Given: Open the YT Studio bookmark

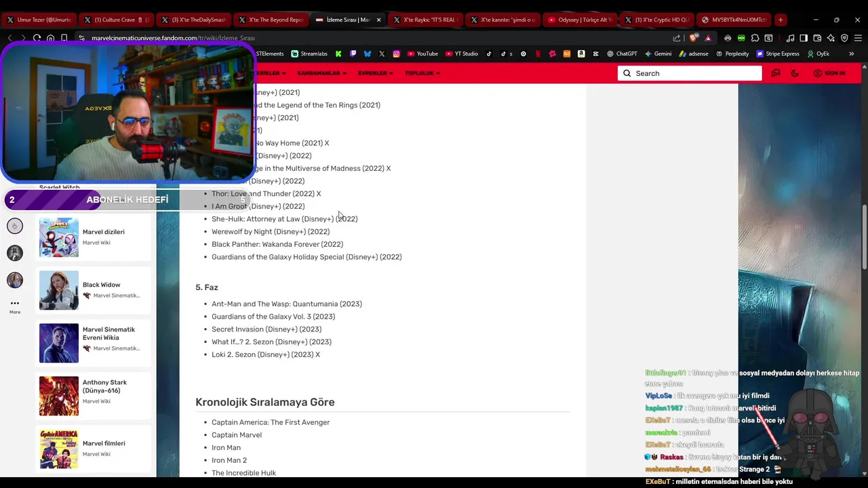Looking at the screenshot, I should (x=461, y=54).
